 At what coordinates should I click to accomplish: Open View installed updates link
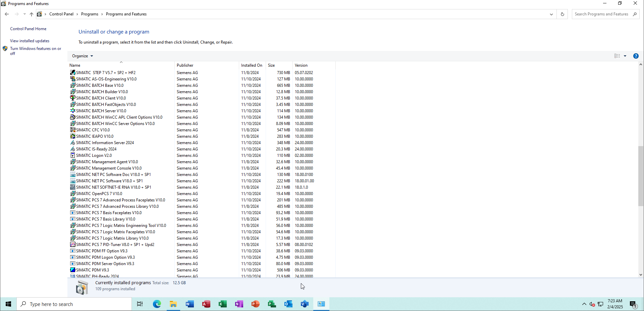[x=30, y=41]
